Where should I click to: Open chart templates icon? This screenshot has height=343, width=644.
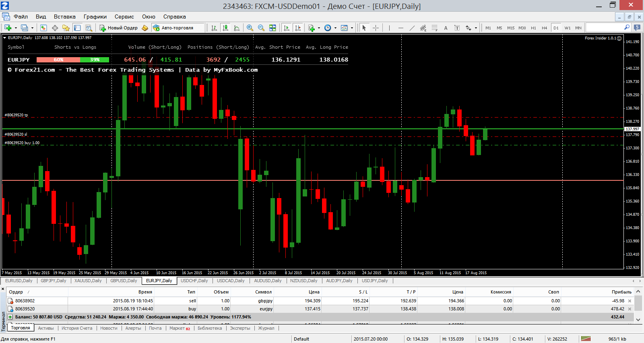(344, 28)
